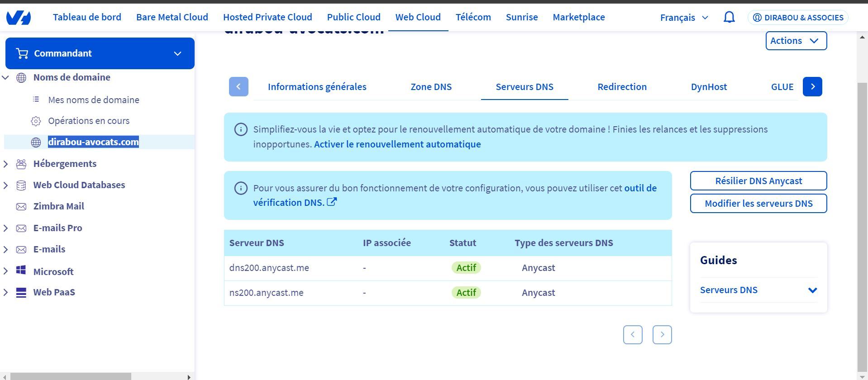This screenshot has width=868, height=380.
Task: Open the Sunrise menu
Action: 522,17
